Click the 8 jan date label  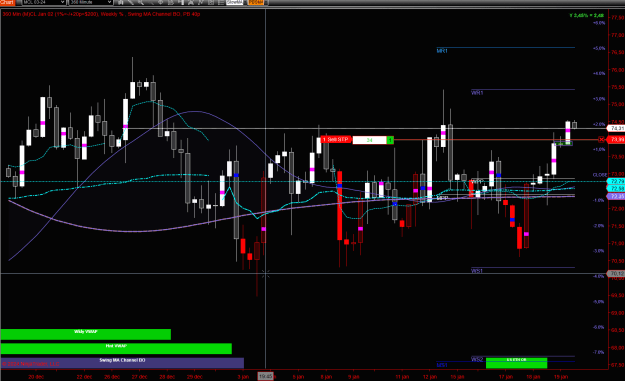point(326,377)
